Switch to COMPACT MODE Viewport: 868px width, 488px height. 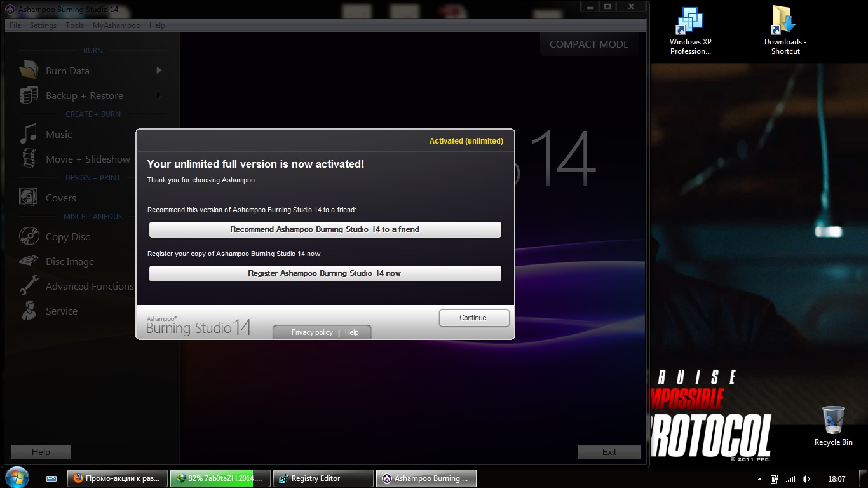[588, 44]
